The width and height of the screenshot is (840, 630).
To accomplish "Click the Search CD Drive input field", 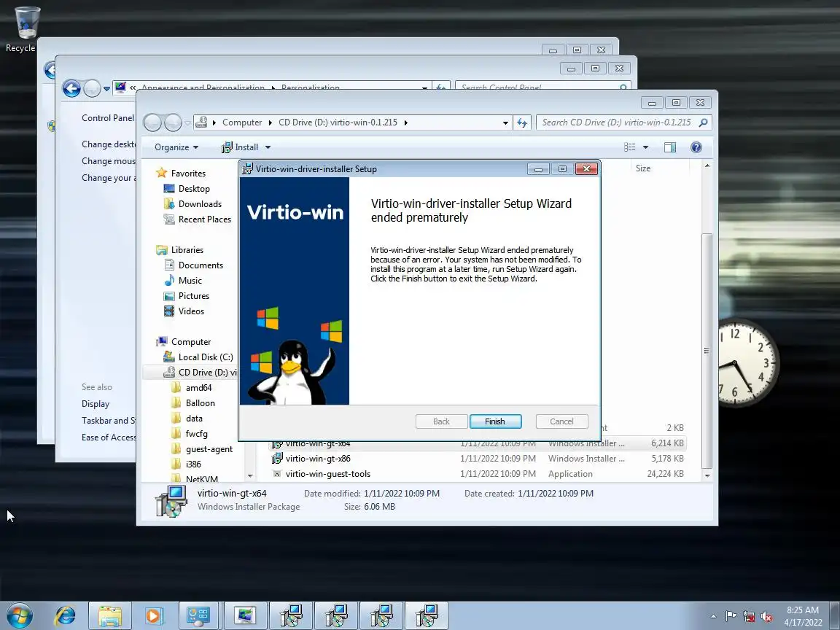I will [623, 122].
